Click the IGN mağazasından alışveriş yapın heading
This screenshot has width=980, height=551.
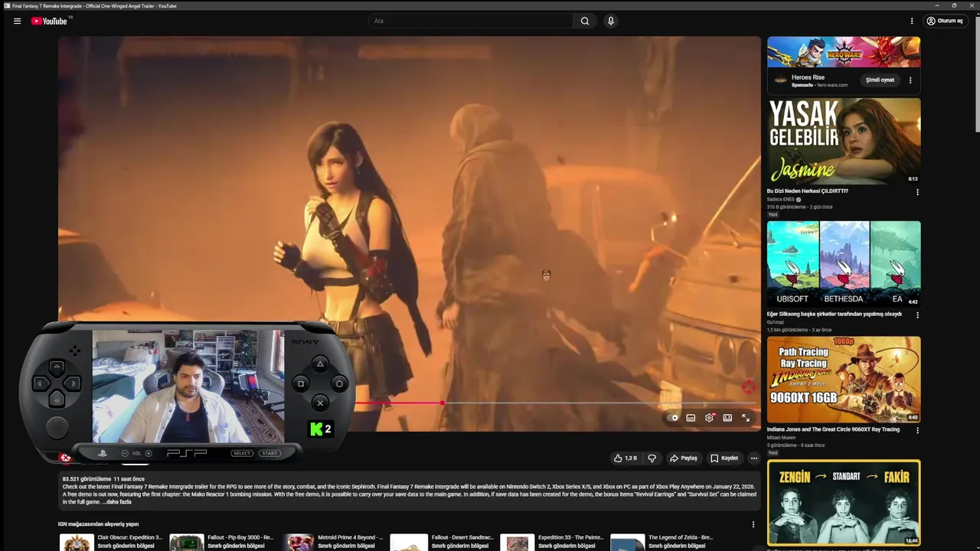pos(98,524)
